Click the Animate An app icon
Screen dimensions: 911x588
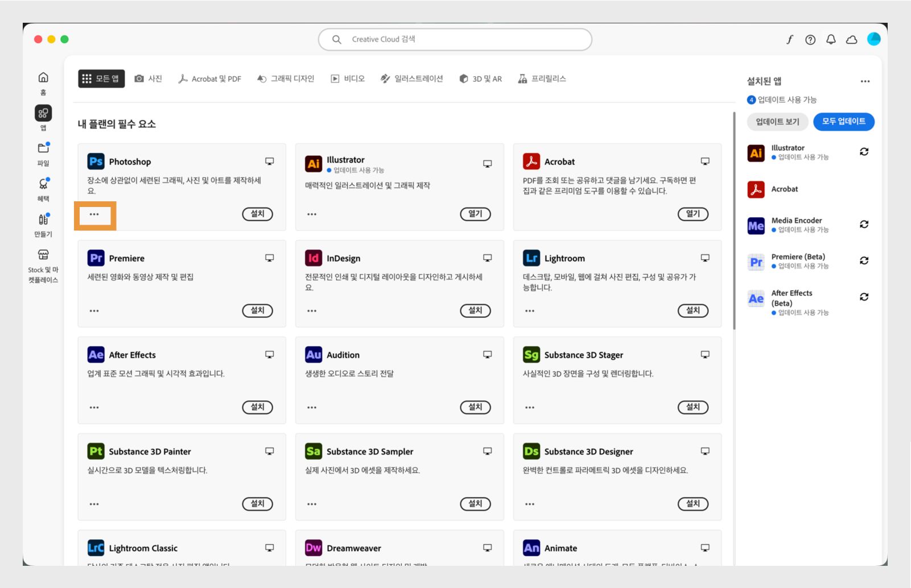tap(531, 548)
